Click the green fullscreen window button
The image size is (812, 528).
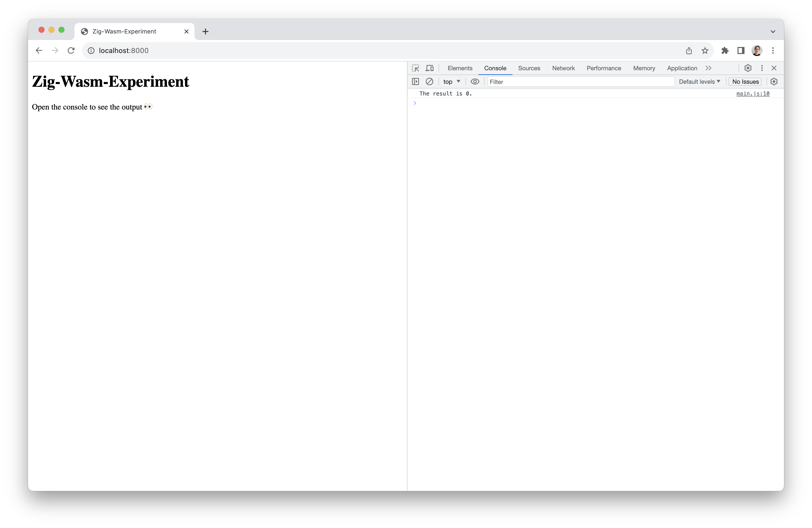tap(61, 30)
